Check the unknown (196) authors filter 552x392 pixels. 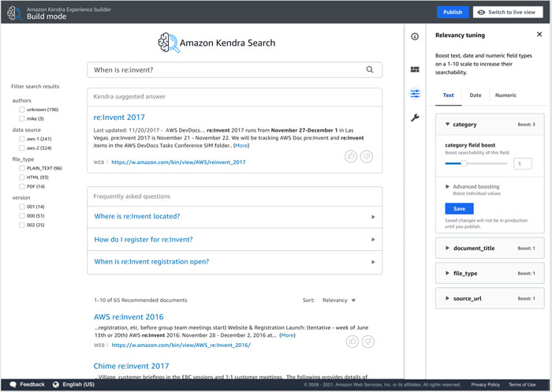[22, 110]
